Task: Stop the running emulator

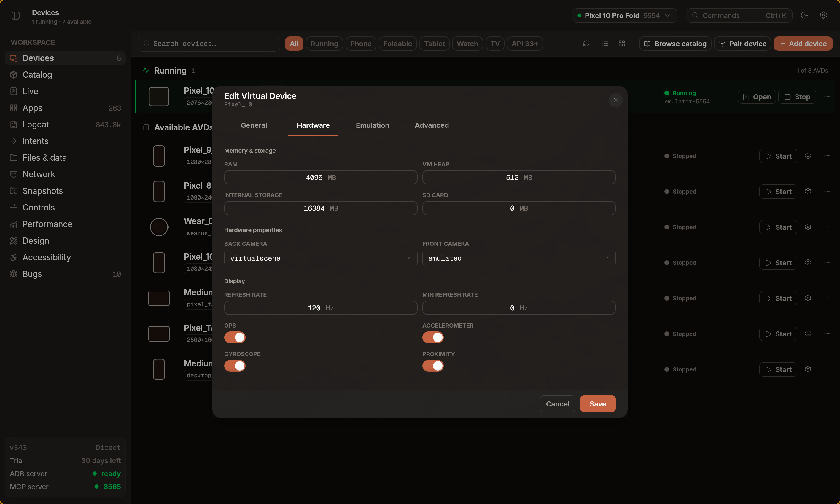Action: click(797, 97)
